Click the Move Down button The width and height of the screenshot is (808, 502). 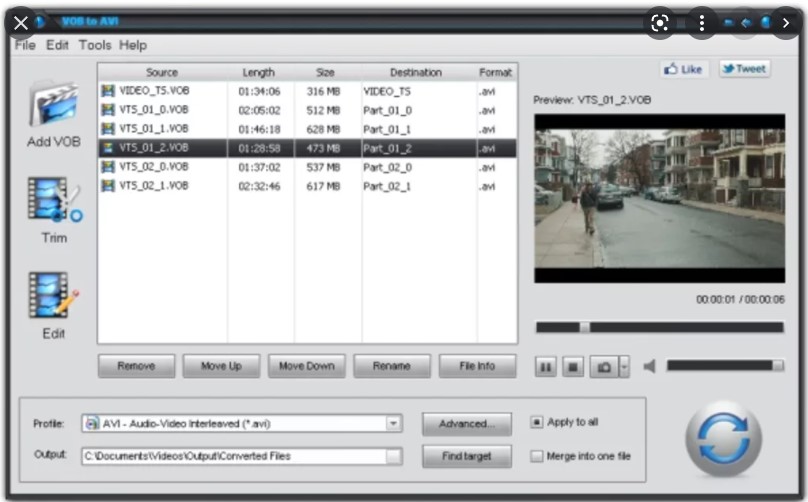[307, 366]
